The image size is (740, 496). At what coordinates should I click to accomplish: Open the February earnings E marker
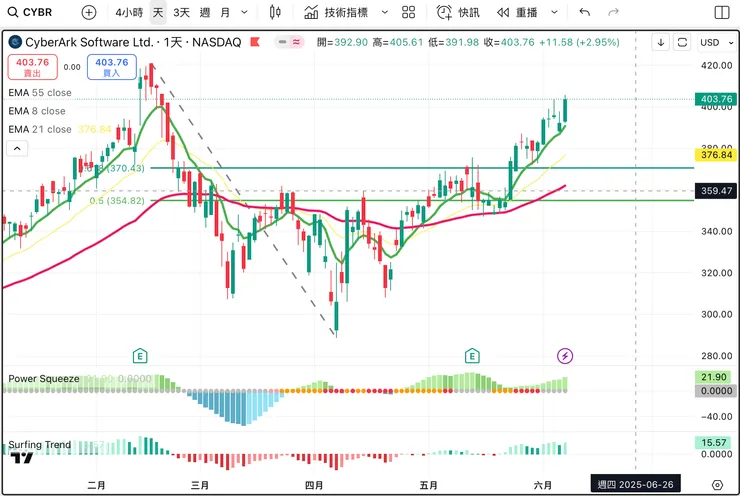(x=140, y=355)
